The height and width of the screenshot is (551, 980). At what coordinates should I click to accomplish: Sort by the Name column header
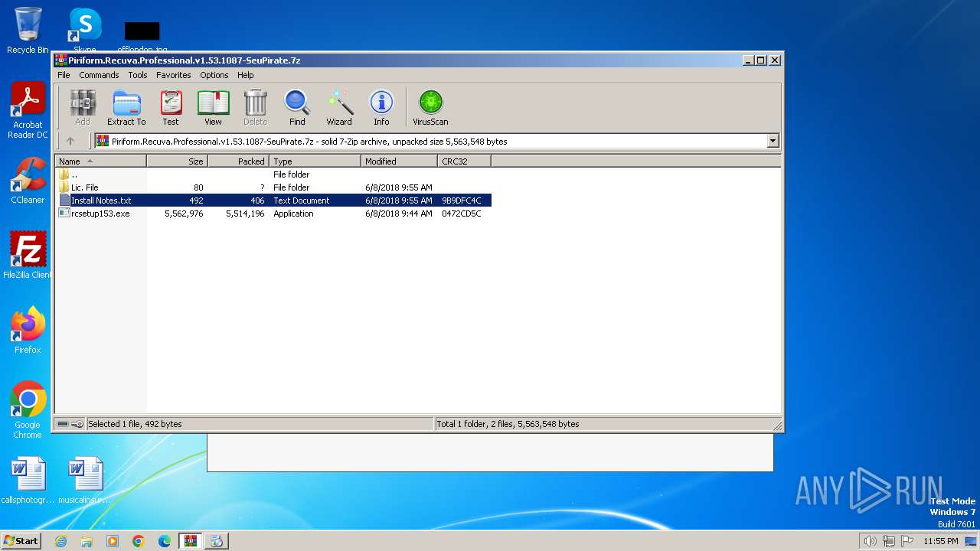(x=100, y=161)
